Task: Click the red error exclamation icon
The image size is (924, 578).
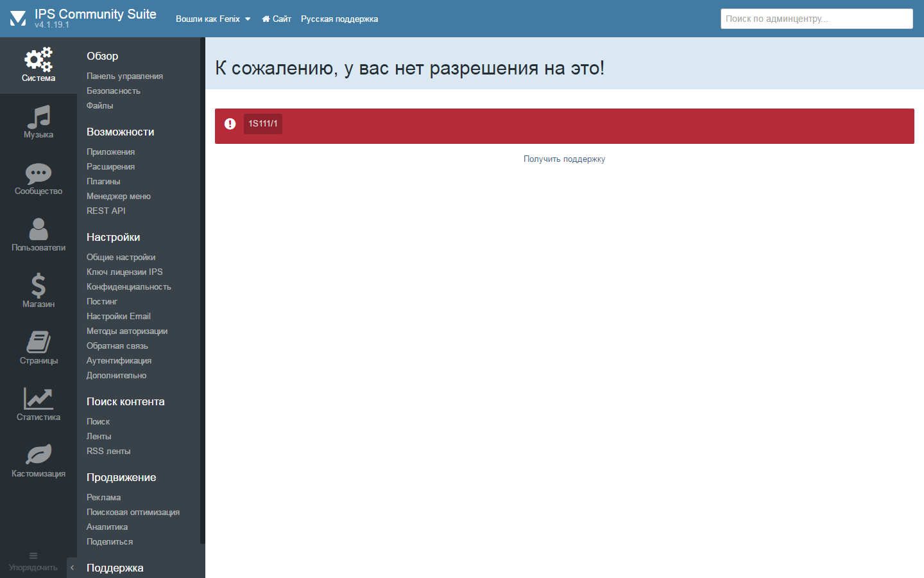Action: (230, 124)
